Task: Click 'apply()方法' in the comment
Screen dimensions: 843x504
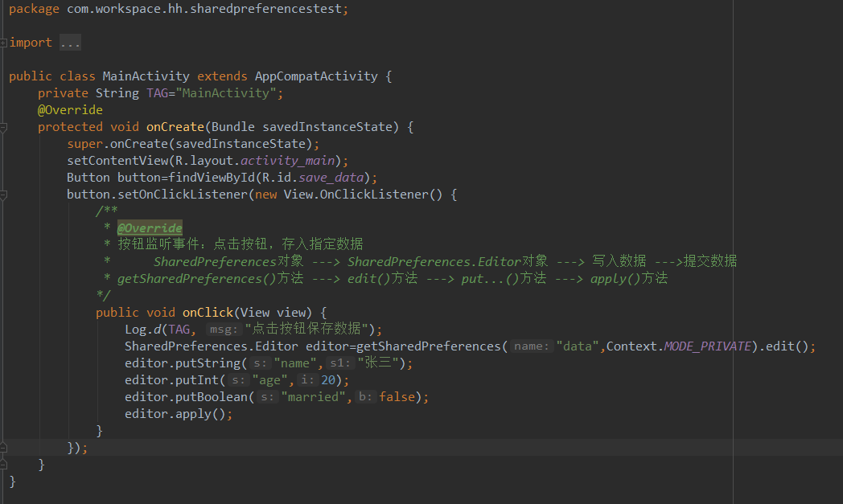Action: coord(629,278)
